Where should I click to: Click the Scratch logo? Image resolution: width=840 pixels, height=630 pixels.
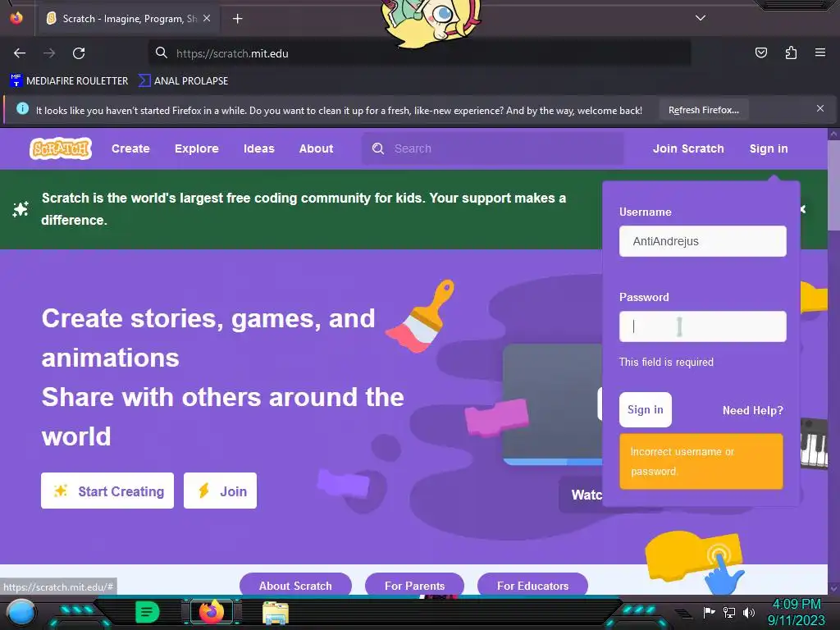61,148
